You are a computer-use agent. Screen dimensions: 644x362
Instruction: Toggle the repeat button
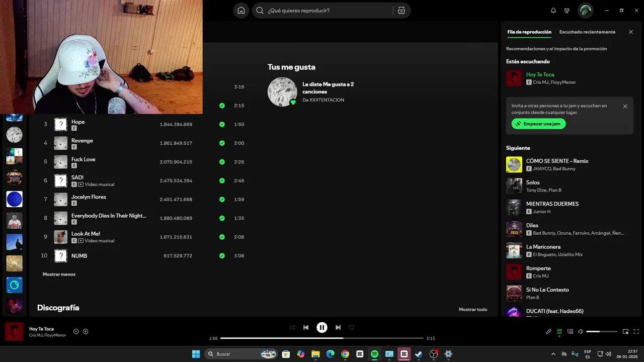coord(352,327)
